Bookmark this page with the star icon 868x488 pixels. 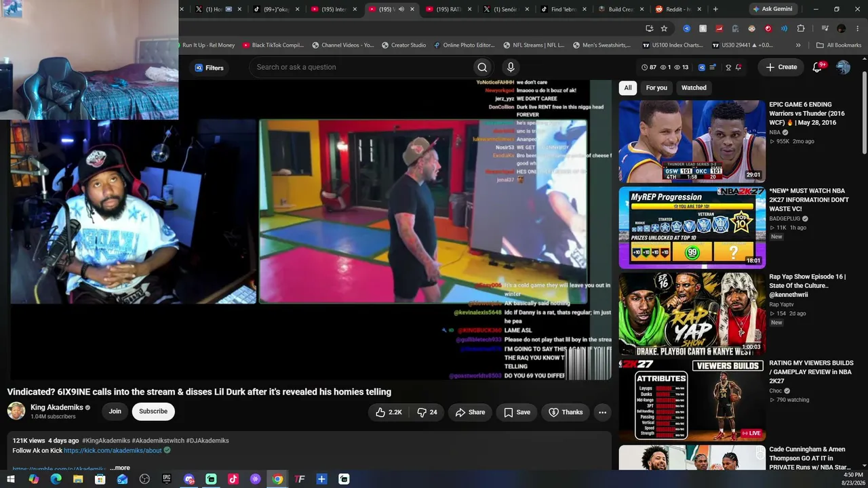coord(664,28)
